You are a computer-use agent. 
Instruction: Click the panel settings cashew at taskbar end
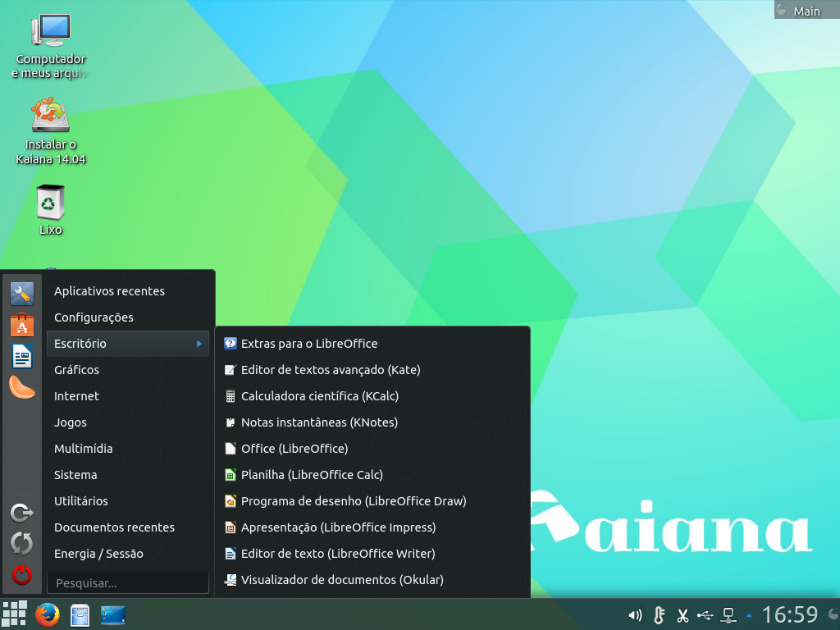(x=833, y=614)
